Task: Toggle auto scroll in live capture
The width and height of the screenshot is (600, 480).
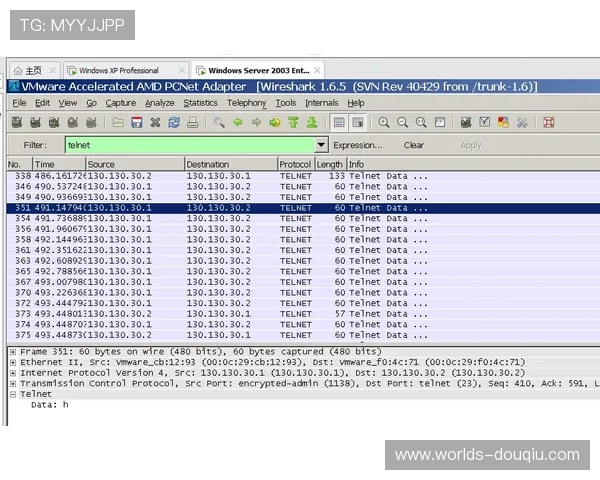Action: (x=357, y=122)
